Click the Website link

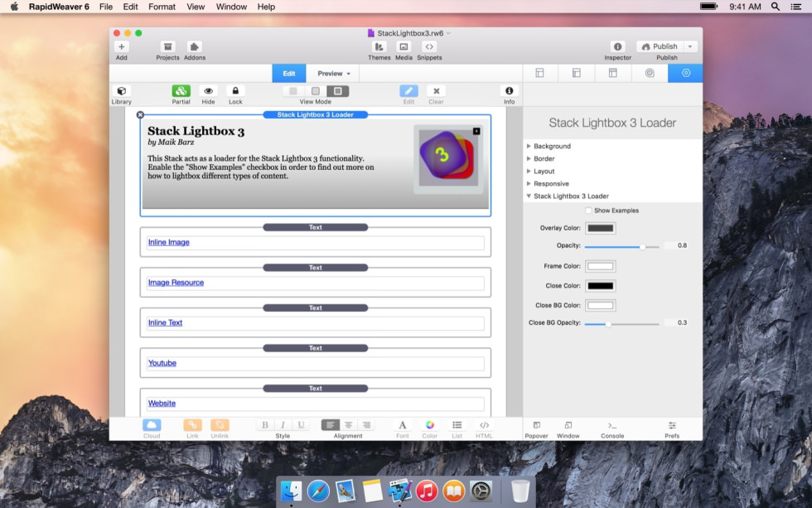(x=162, y=403)
